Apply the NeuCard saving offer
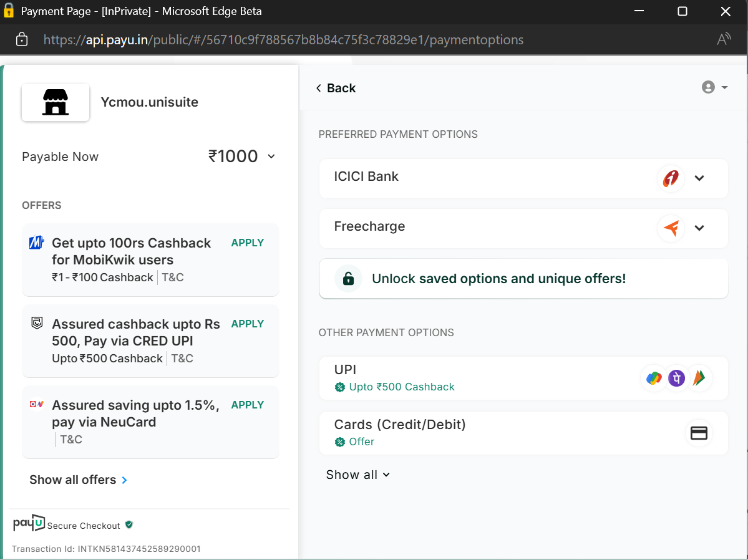The width and height of the screenshot is (748, 560). 248,405
